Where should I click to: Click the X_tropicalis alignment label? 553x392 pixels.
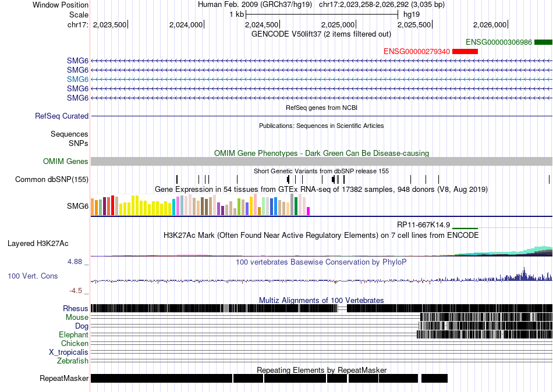coord(69,352)
